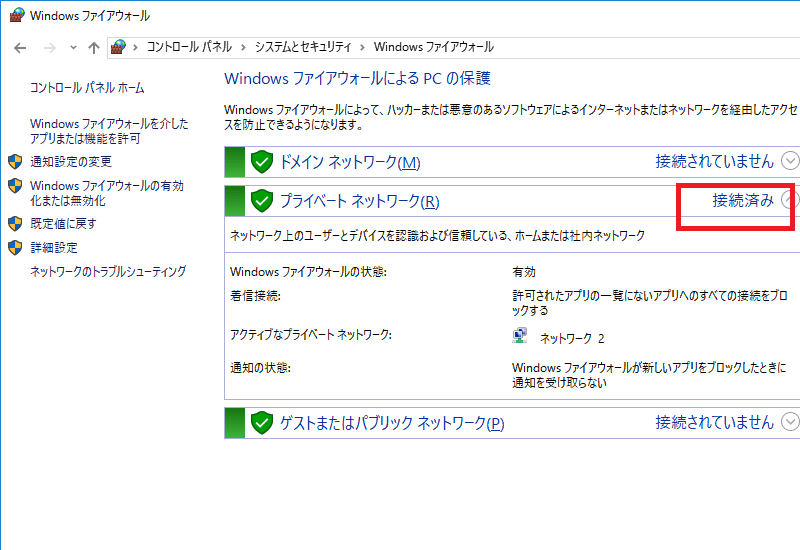Click 接続されていません on ドメイン row
800x550 pixels.
pos(715,161)
